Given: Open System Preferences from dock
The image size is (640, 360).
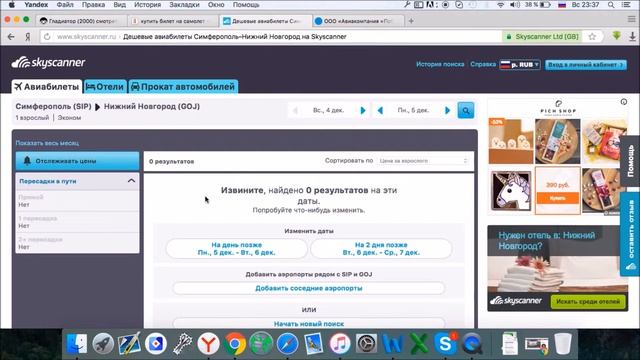Looking at the screenshot, I should [x=366, y=343].
